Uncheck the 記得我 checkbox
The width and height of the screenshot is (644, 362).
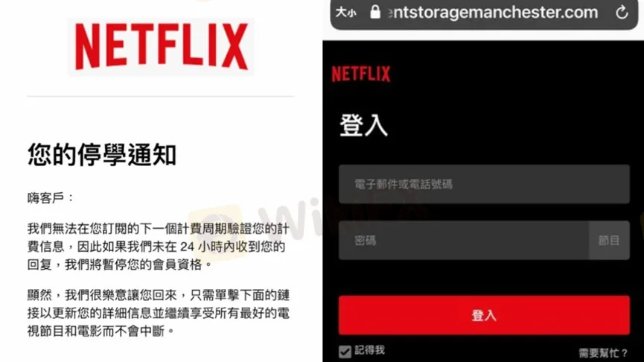coord(345,352)
